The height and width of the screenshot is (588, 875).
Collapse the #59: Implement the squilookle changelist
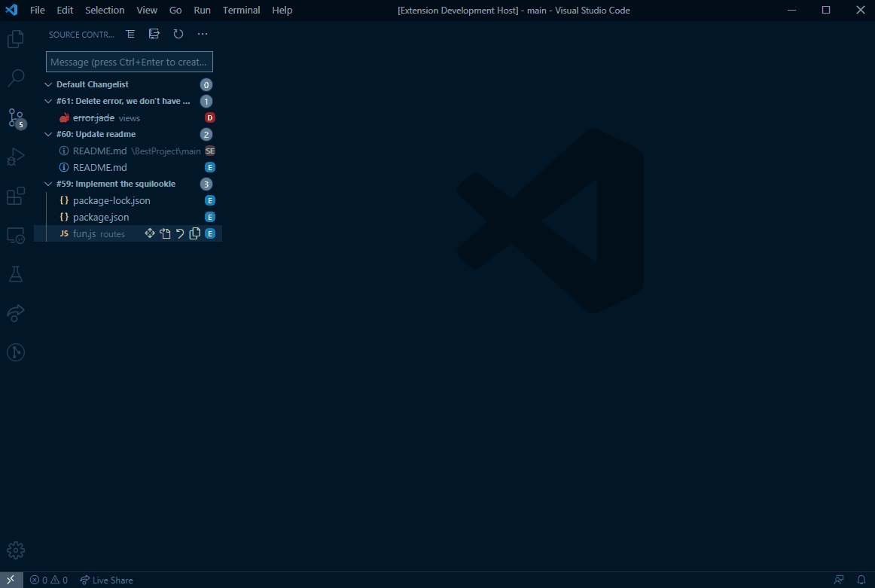(48, 184)
